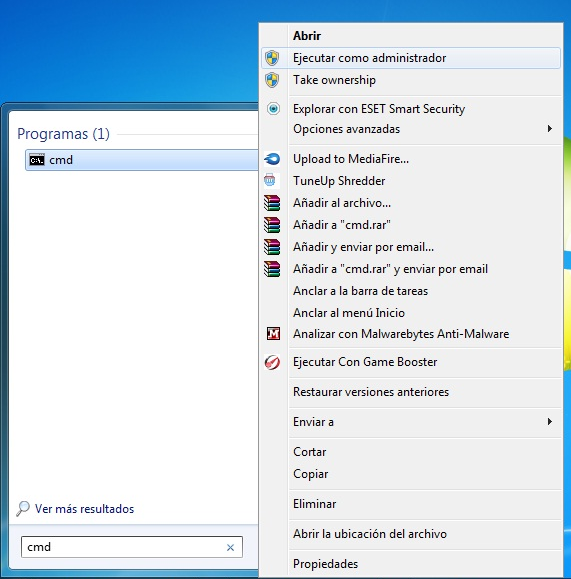Select Añadir a "cmd.rar" option
Screen dimensions: 571x579
(x=411, y=225)
